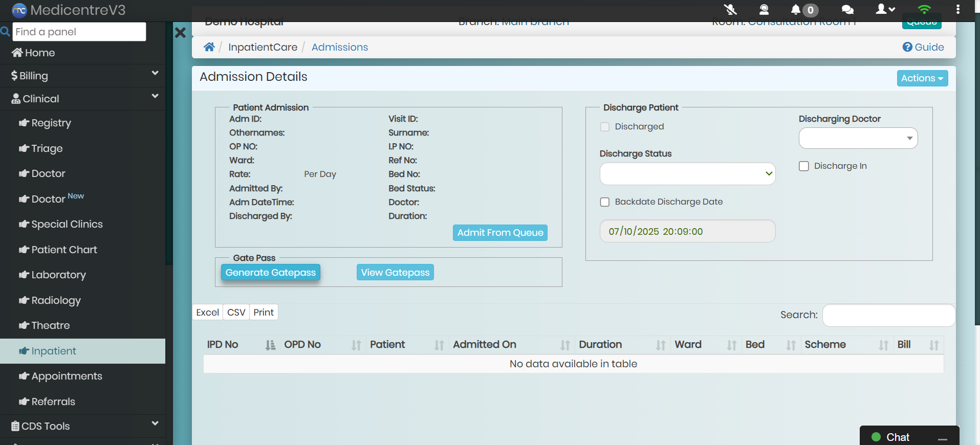Check Backdate Discharge Date option
980x445 pixels.
click(605, 202)
